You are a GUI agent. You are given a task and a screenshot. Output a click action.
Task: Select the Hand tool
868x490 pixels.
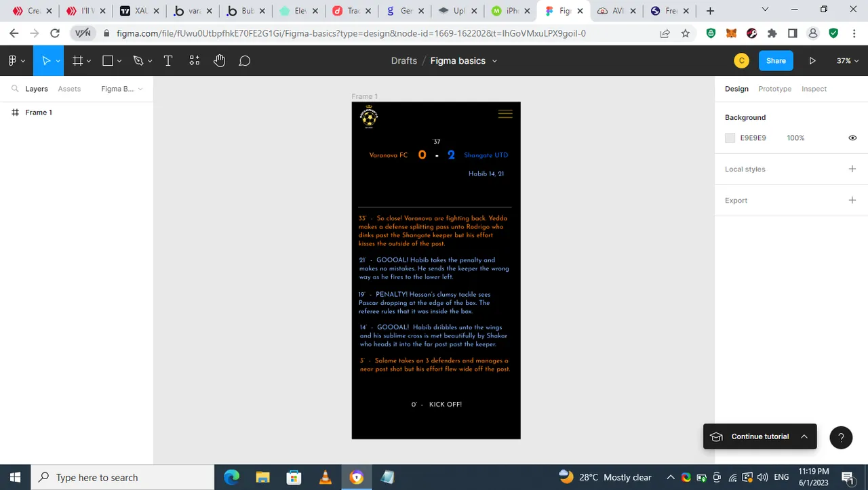pyautogui.click(x=219, y=60)
